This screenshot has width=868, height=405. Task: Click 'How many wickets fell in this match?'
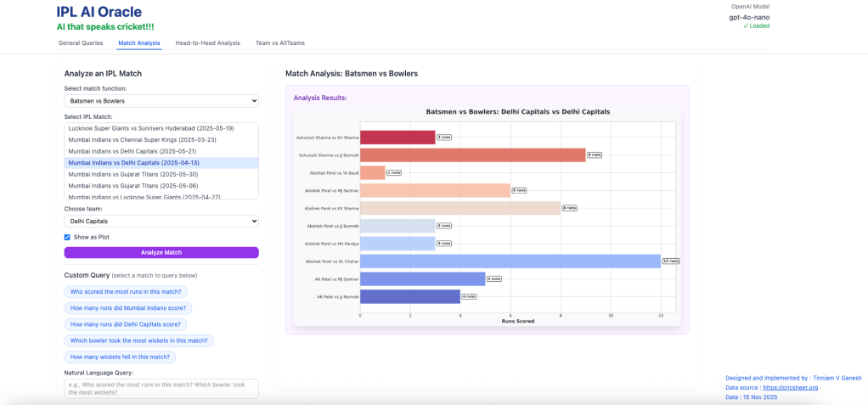coord(120,357)
